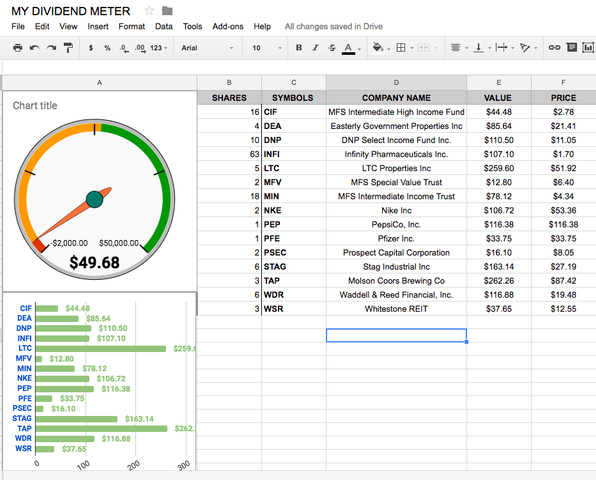Open the text color picker
This screenshot has height=480, width=596.
click(348, 48)
